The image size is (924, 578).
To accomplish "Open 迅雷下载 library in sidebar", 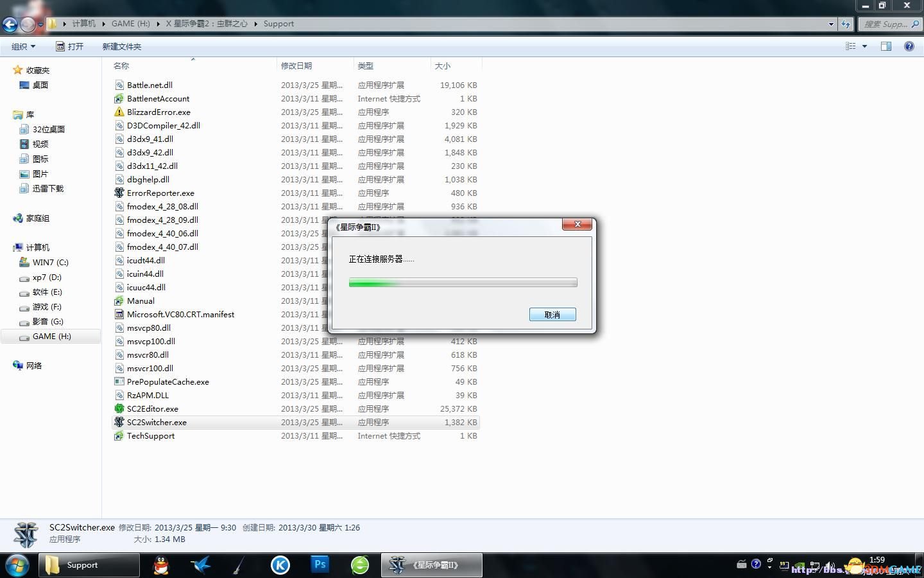I will (x=48, y=188).
